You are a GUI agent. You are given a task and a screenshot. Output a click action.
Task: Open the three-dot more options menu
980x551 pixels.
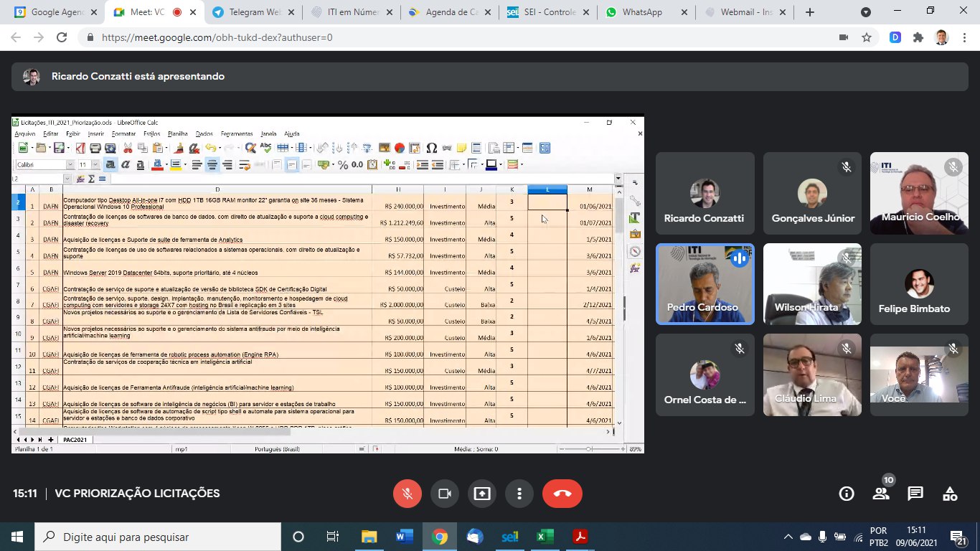pyautogui.click(x=519, y=494)
